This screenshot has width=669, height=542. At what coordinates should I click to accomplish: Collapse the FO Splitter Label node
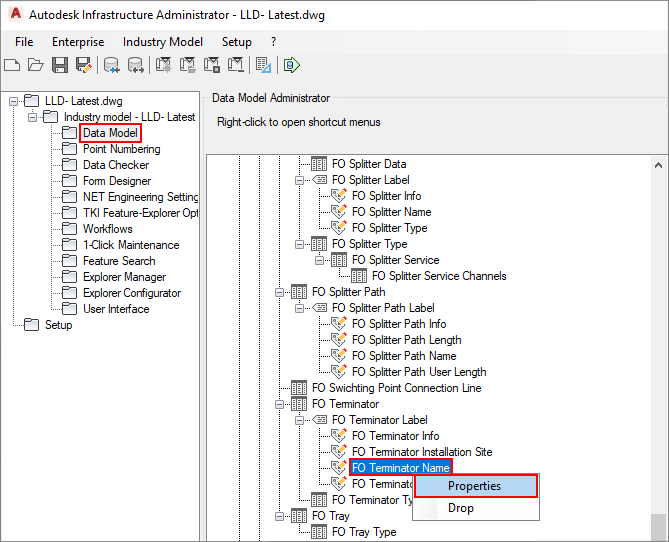pyautogui.click(x=300, y=180)
